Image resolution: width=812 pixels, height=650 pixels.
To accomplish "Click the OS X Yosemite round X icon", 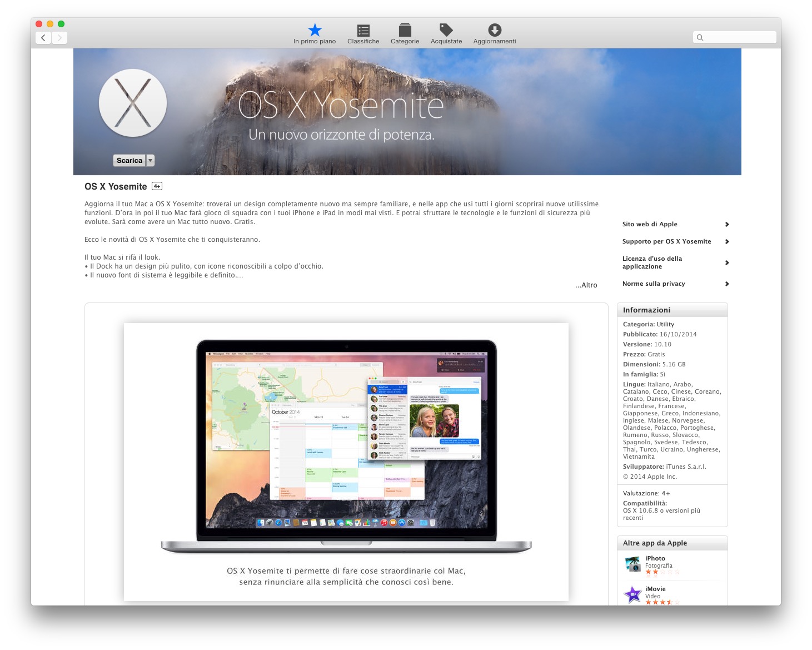I will (133, 103).
